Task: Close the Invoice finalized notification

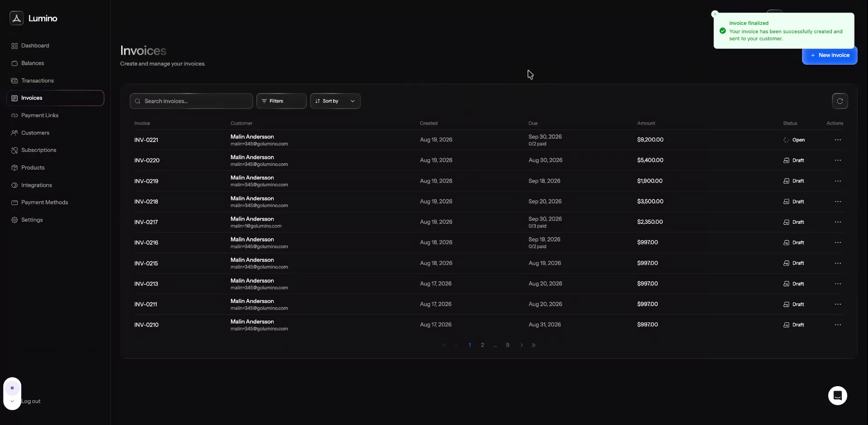Action: 715,14
